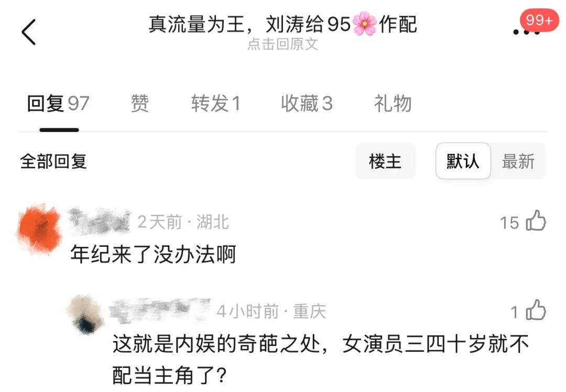Open the orange avatar user's profile
This screenshot has height=392, width=566.
pos(39,228)
